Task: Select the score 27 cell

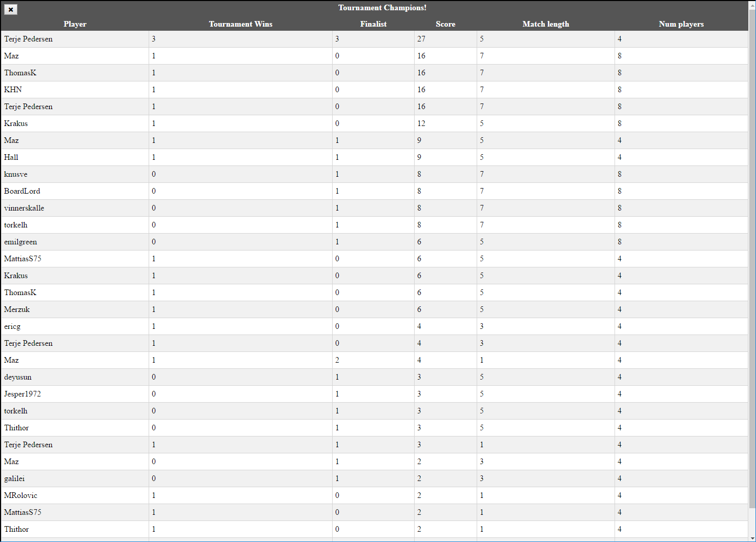Action: [x=445, y=39]
